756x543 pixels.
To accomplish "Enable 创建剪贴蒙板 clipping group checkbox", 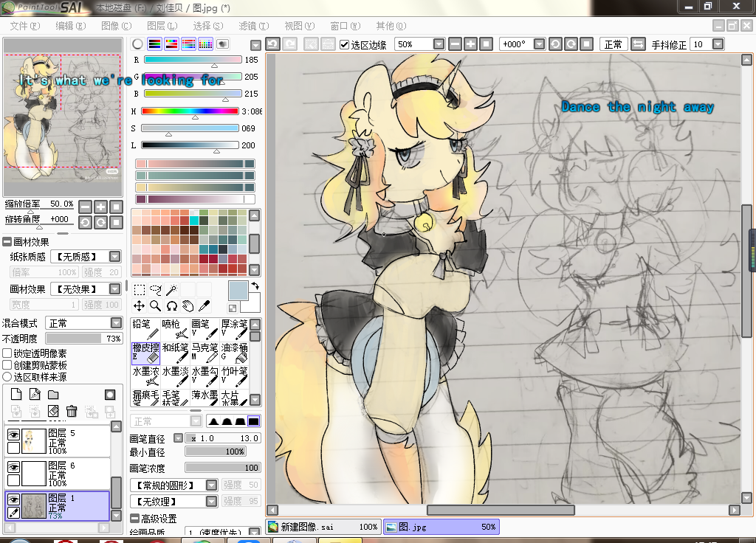I will click(7, 365).
